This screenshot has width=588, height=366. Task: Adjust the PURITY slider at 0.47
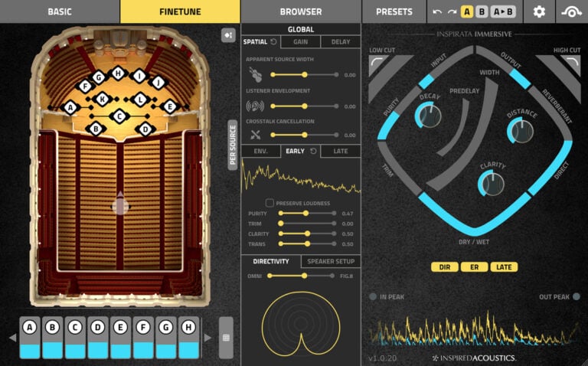coord(306,214)
